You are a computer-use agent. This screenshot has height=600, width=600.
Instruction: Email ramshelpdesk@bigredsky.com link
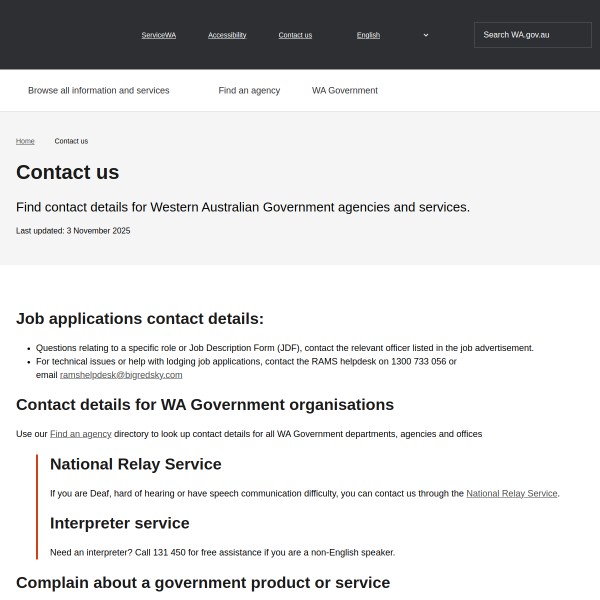coord(121,375)
